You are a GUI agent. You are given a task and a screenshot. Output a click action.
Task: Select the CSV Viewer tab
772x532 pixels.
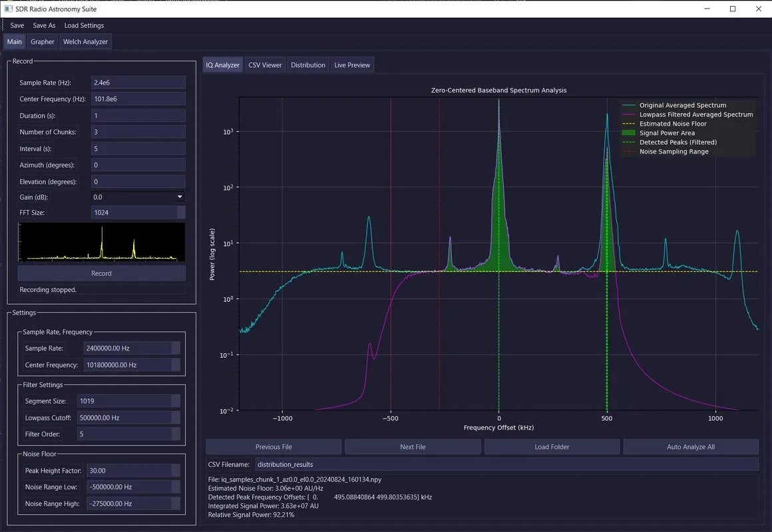coord(265,65)
